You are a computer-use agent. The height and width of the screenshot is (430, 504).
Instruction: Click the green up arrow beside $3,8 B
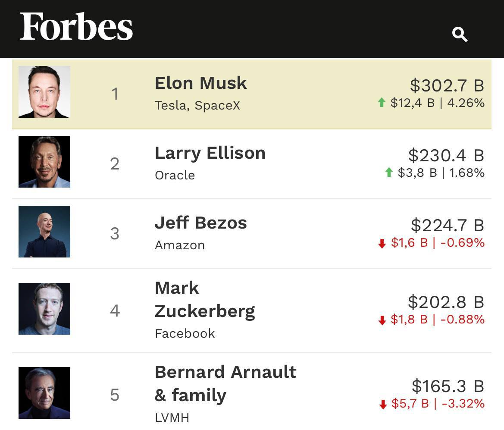389,173
